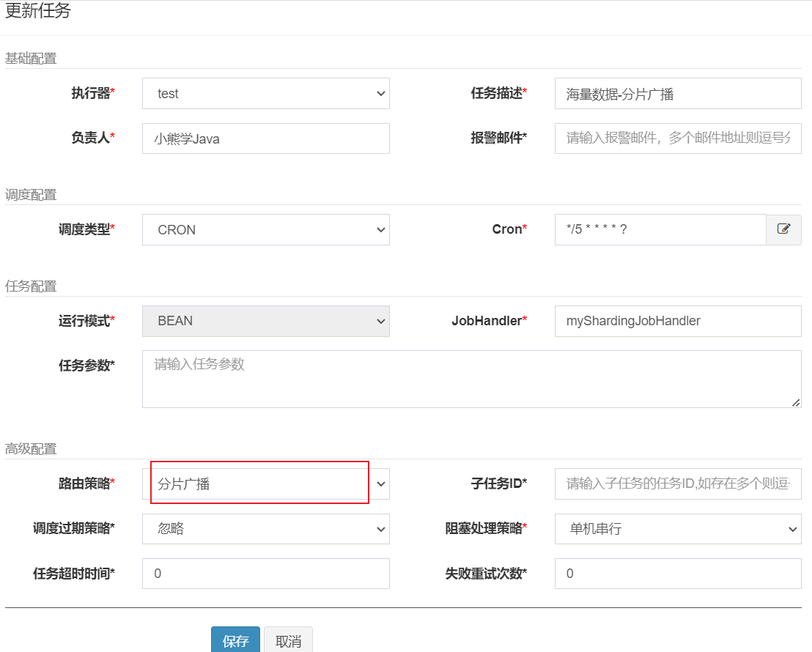Image resolution: width=812 pixels, height=652 pixels.
Task: Click the JobHandler field label
Action: [489, 321]
